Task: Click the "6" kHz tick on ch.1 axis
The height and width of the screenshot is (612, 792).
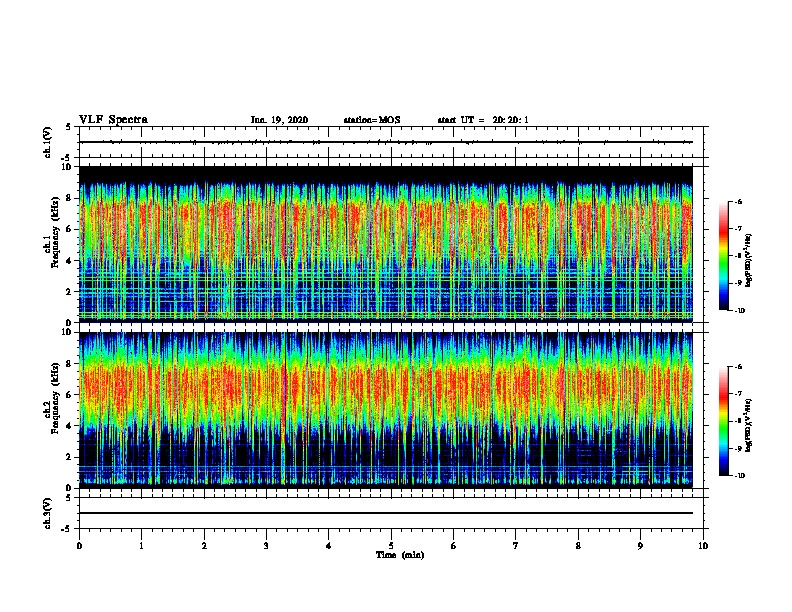Action: [69, 230]
